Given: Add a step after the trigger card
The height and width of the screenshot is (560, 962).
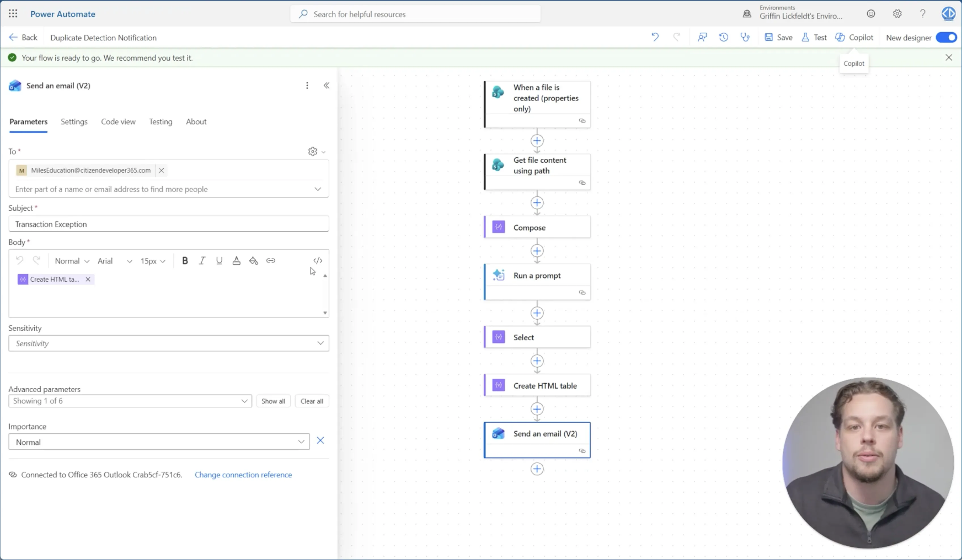Looking at the screenshot, I should (x=537, y=141).
